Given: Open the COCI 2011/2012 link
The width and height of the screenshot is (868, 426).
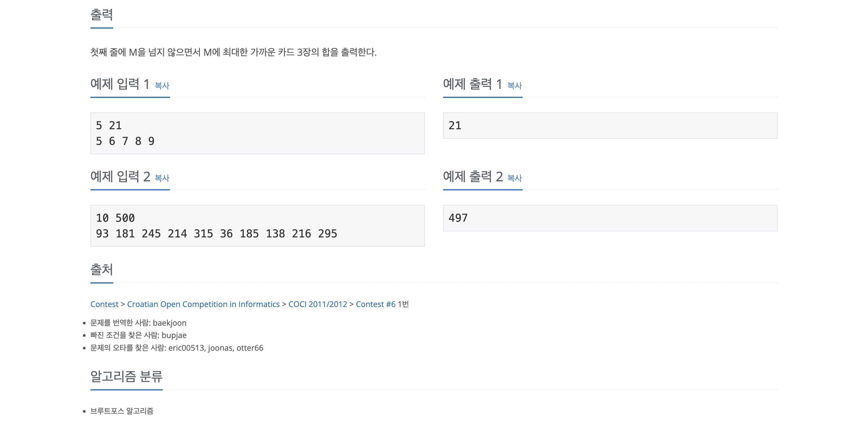Looking at the screenshot, I should 318,304.
